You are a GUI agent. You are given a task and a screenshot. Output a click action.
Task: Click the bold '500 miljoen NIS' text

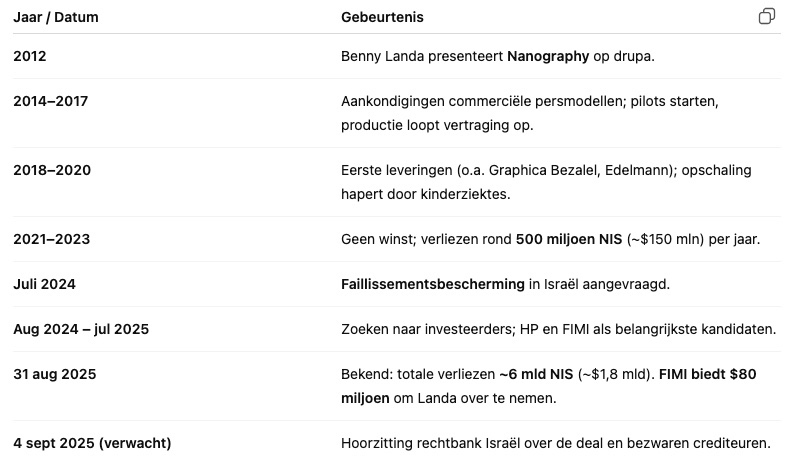(569, 239)
